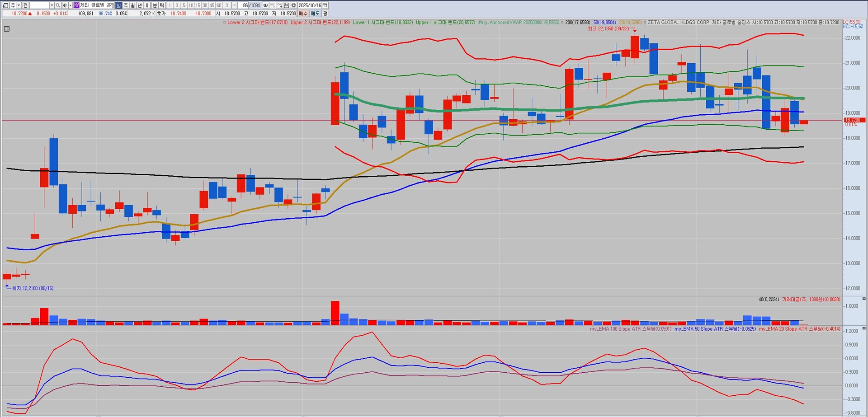Open chart settings gear icon
The image size is (868, 417).
[x=294, y=5]
